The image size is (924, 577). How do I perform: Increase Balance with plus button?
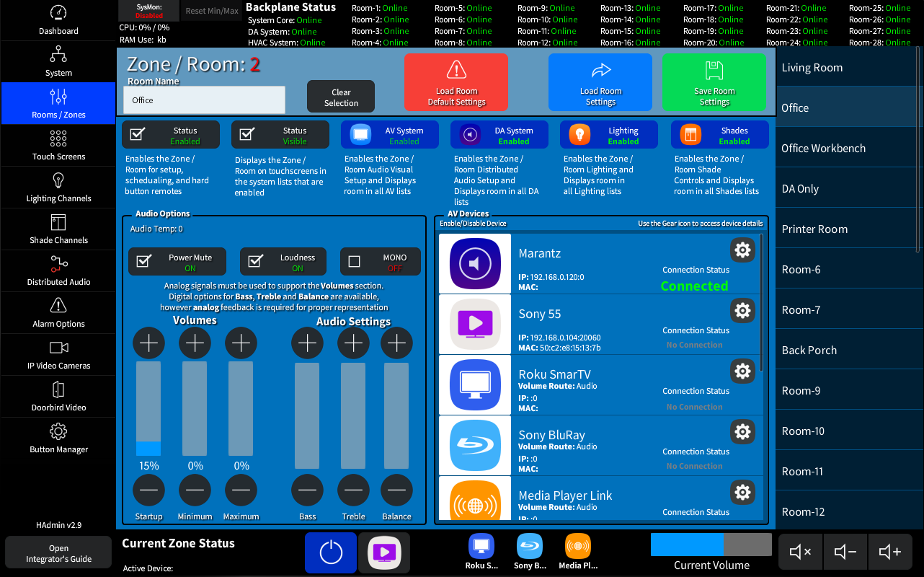click(x=396, y=343)
